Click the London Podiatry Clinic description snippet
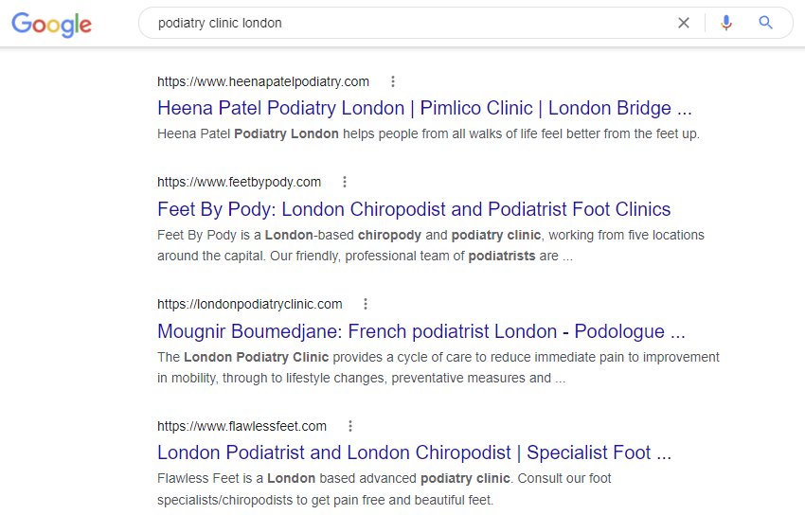The height and width of the screenshot is (532, 805). point(438,367)
